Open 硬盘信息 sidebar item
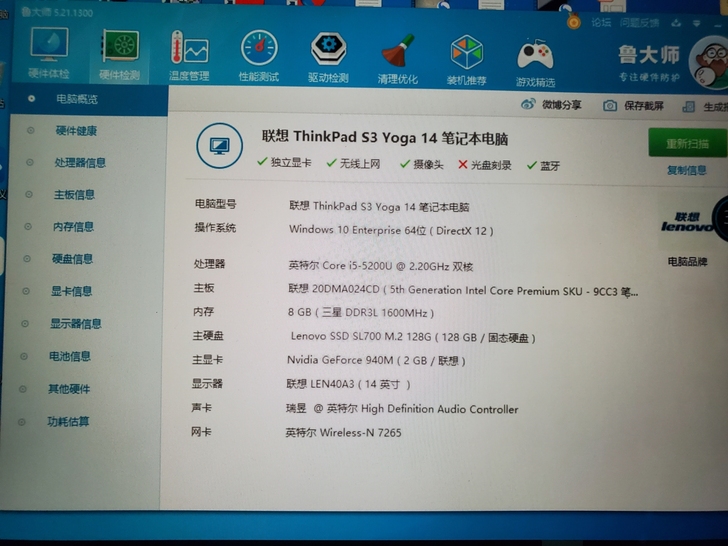The image size is (728, 546). pyautogui.click(x=72, y=259)
